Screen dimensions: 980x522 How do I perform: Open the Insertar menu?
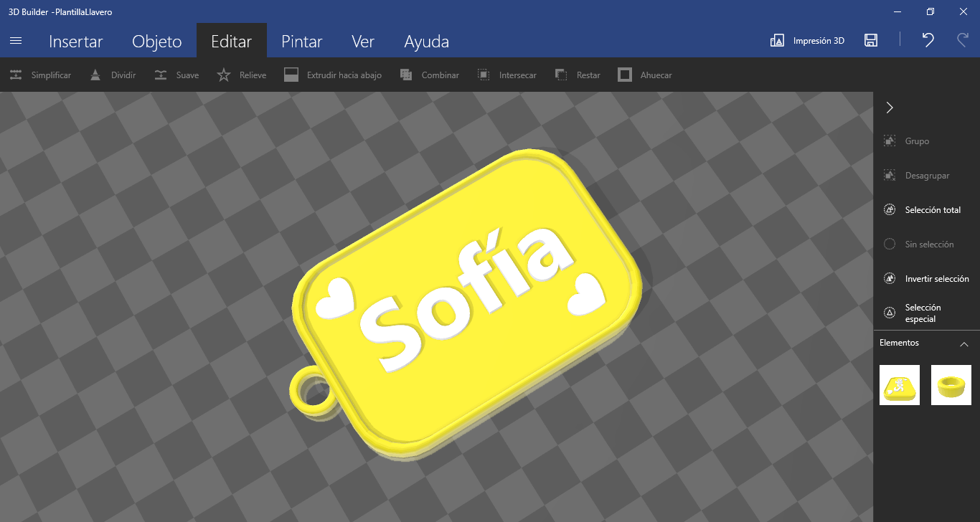tap(76, 41)
